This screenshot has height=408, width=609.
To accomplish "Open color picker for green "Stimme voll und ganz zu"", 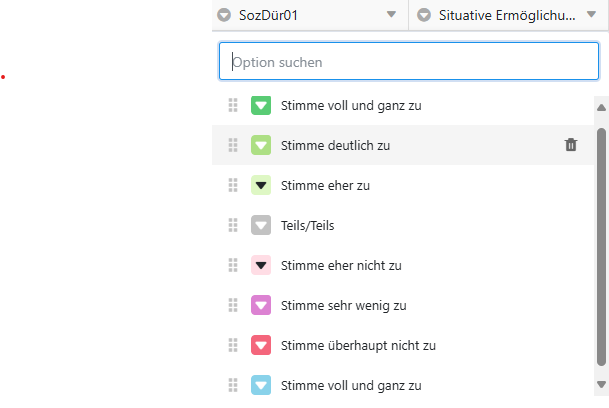I will pyautogui.click(x=261, y=105).
